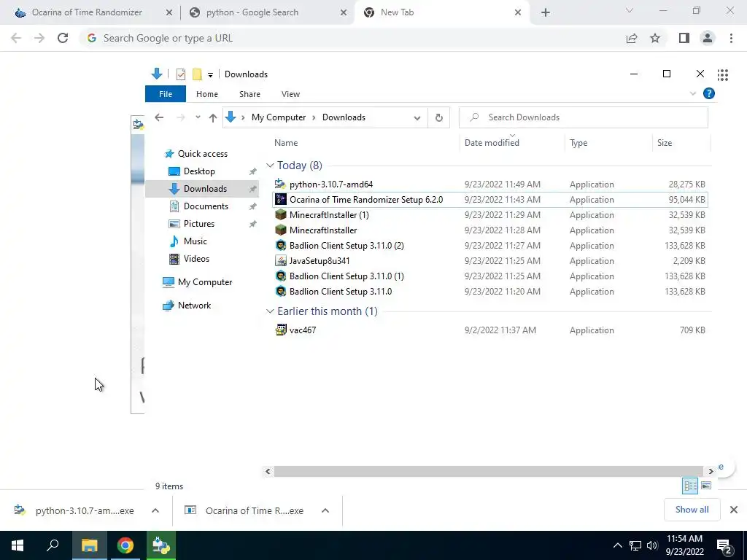Select Ocarina of Time Randomizer Setup file icon
This screenshot has height=560, width=747.
click(x=281, y=200)
